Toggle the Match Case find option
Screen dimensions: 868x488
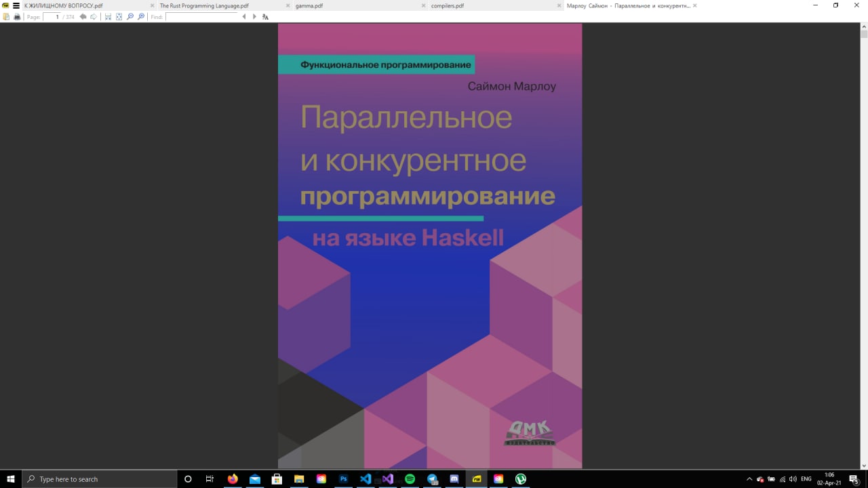[x=265, y=17]
